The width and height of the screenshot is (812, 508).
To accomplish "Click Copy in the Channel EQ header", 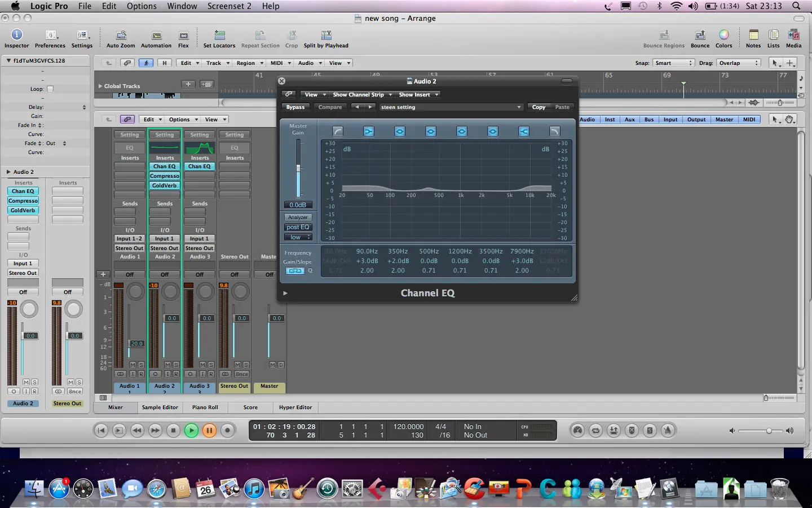I will click(539, 107).
